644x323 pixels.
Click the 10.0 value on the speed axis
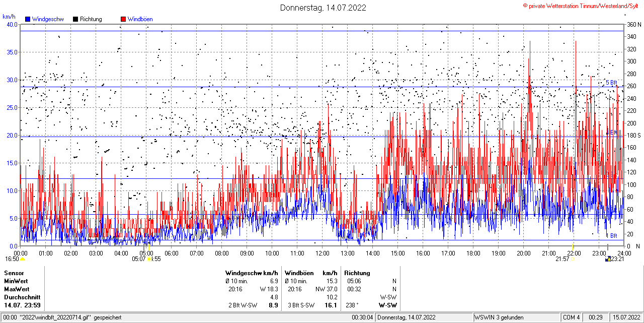pos(12,191)
